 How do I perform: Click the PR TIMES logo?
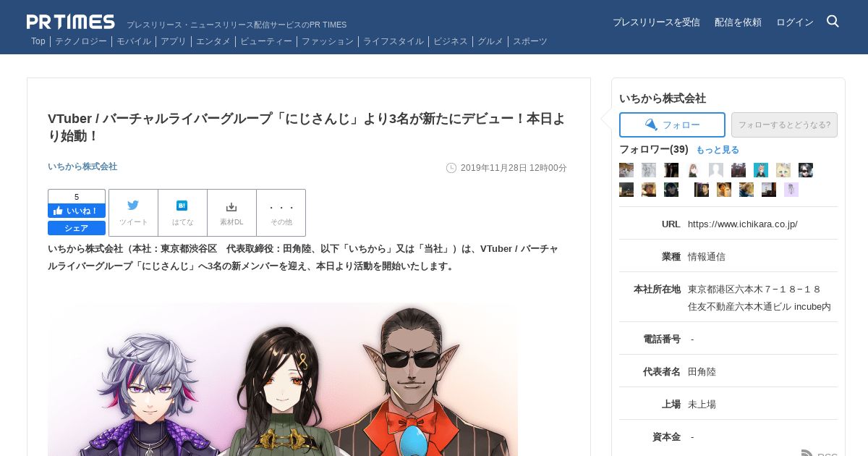[70, 22]
